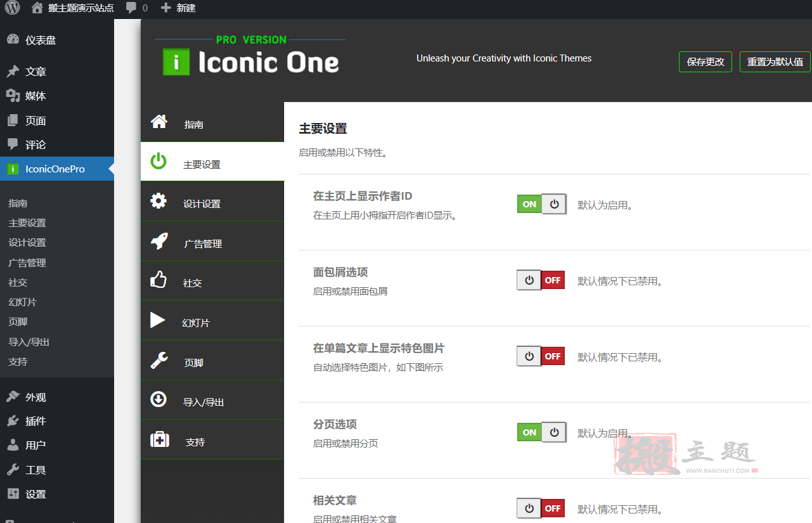The width and height of the screenshot is (812, 523).
Task: Open the 指南 panel tab
Action: [x=212, y=122]
